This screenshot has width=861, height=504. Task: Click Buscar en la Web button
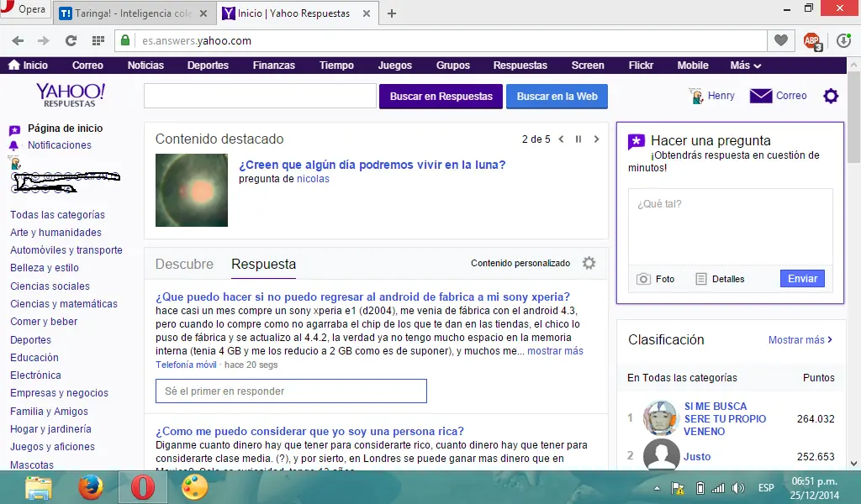pos(557,97)
